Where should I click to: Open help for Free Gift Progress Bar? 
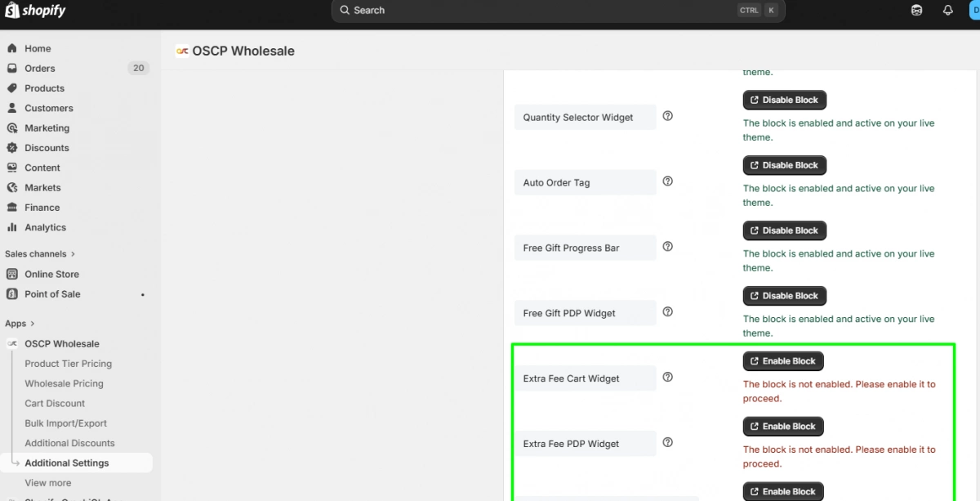click(x=668, y=247)
